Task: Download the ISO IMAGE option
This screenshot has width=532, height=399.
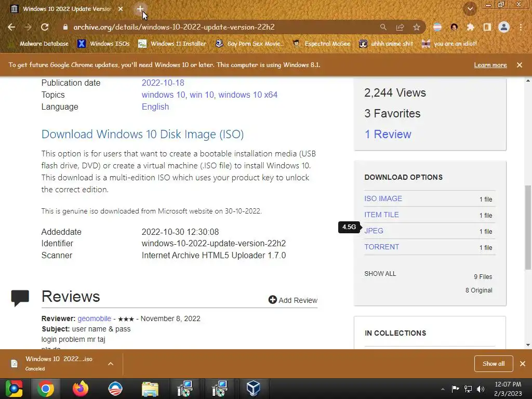Action: coord(383,198)
